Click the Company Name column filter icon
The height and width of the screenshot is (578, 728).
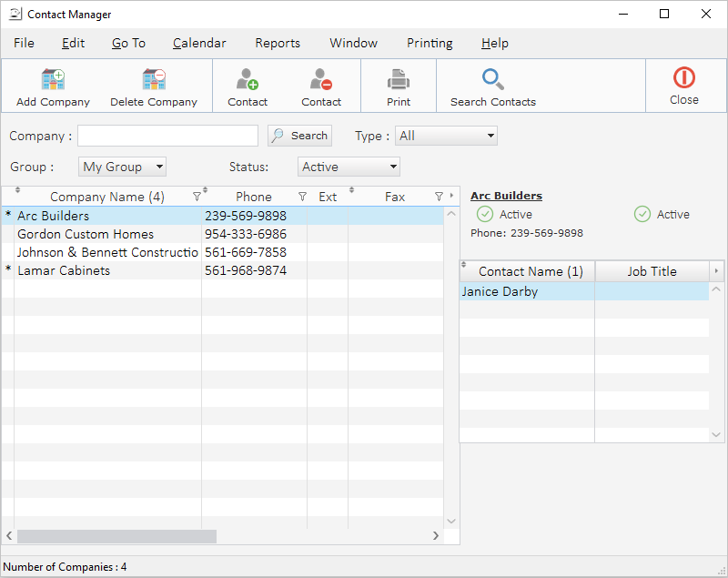[197, 197]
